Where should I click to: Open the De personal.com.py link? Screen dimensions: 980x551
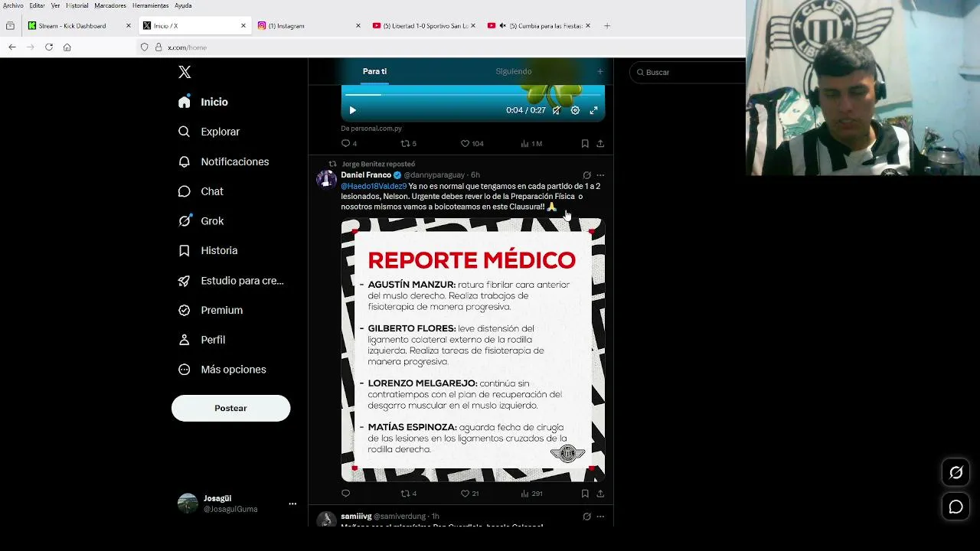tap(371, 129)
